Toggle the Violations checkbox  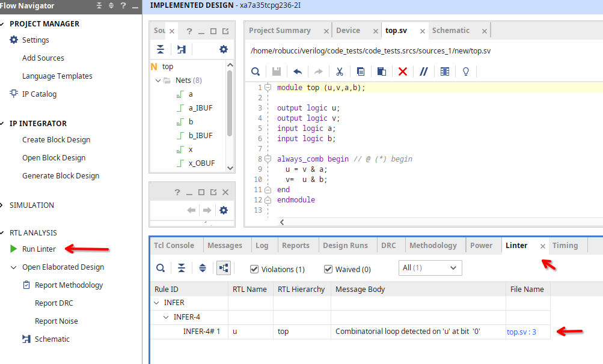(x=254, y=269)
